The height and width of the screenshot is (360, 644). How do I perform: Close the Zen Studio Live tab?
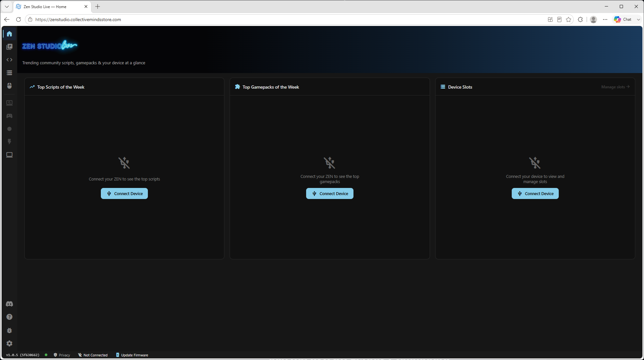(x=86, y=6)
